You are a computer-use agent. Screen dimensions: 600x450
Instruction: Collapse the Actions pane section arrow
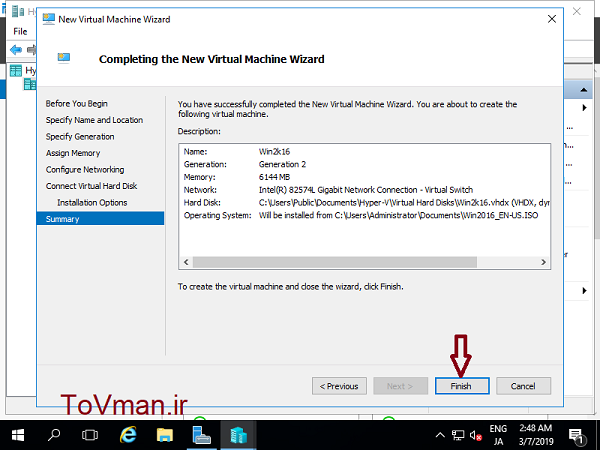click(584, 90)
